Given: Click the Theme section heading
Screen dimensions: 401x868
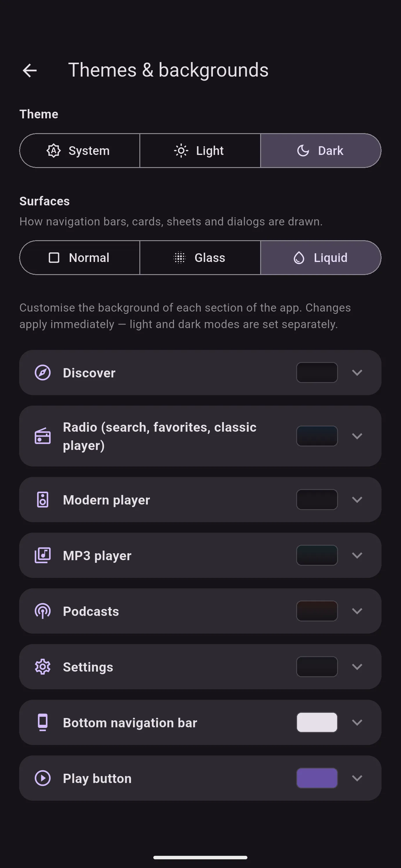Looking at the screenshot, I should pyautogui.click(x=39, y=114).
